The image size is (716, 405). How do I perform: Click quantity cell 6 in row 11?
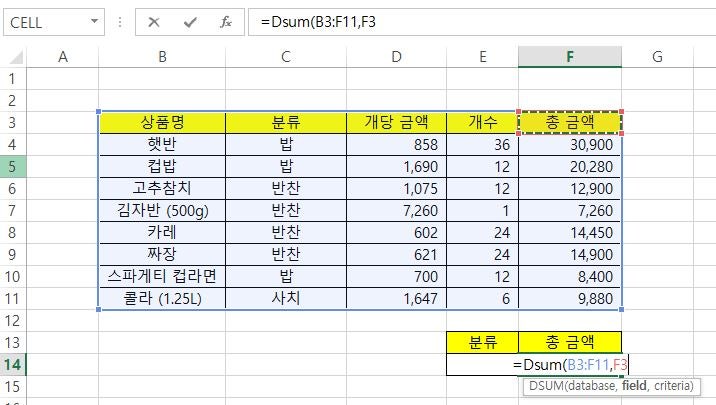(x=483, y=299)
